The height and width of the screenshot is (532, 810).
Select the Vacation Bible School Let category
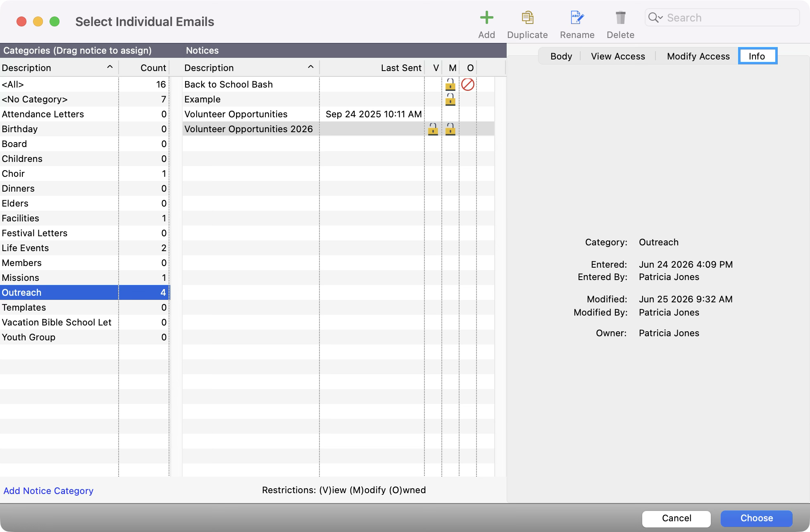tap(85, 323)
